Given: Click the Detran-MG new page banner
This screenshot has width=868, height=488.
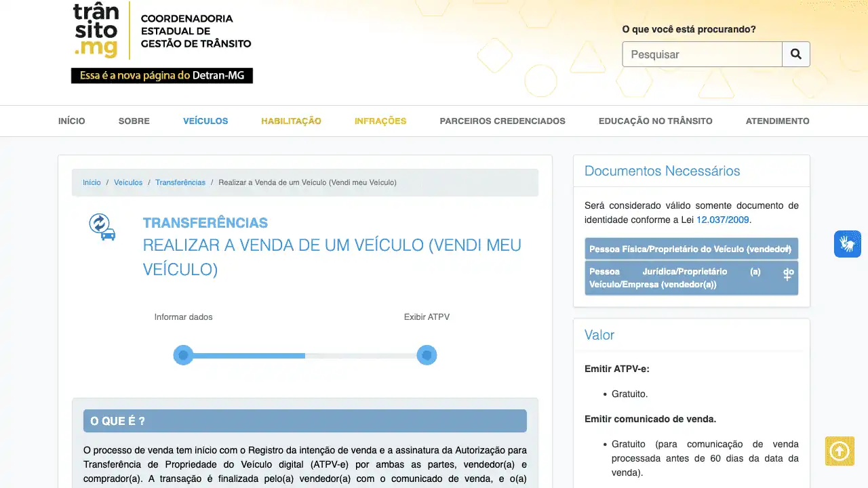Looking at the screenshot, I should (x=161, y=75).
